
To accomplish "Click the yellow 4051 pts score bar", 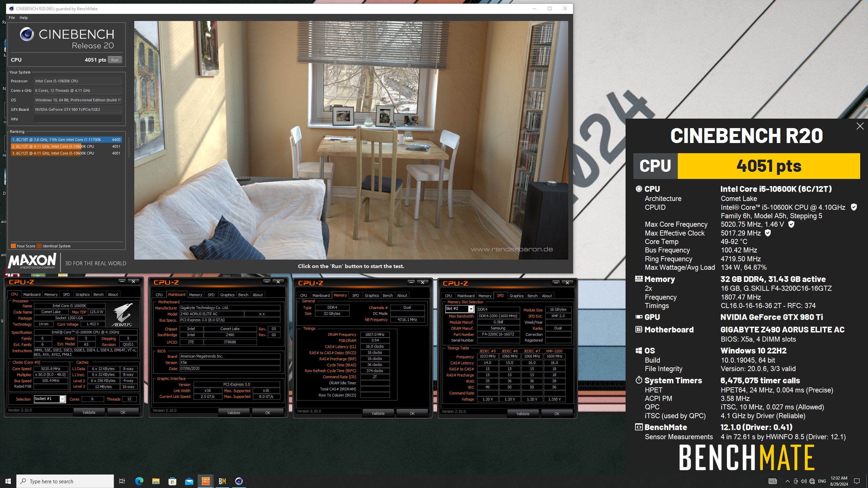I will 769,166.
